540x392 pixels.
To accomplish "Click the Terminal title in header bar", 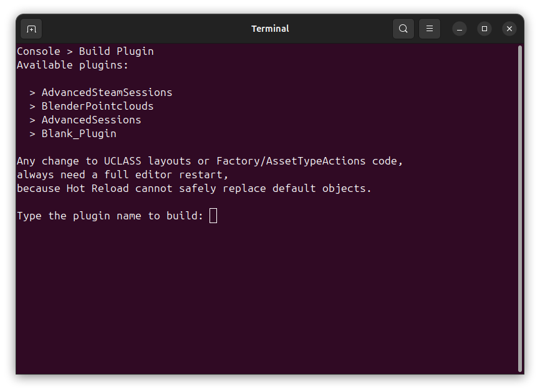I will [270, 29].
